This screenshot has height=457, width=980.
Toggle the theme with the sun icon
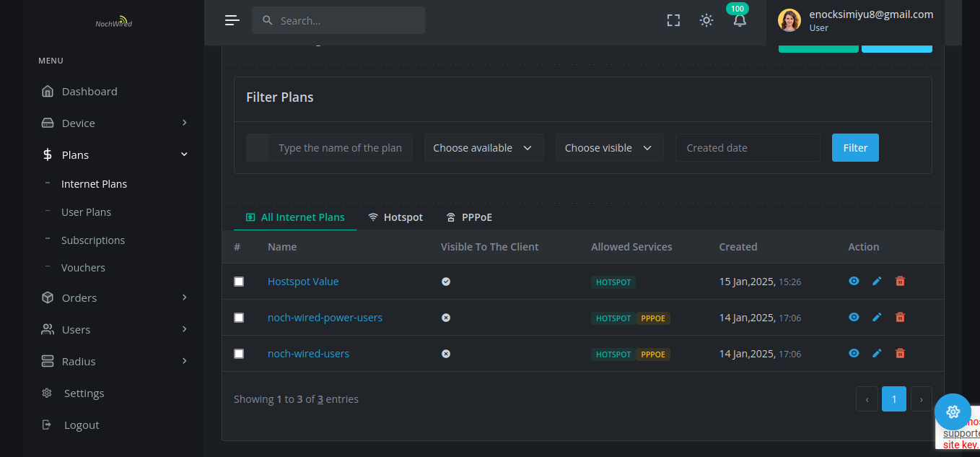(706, 20)
